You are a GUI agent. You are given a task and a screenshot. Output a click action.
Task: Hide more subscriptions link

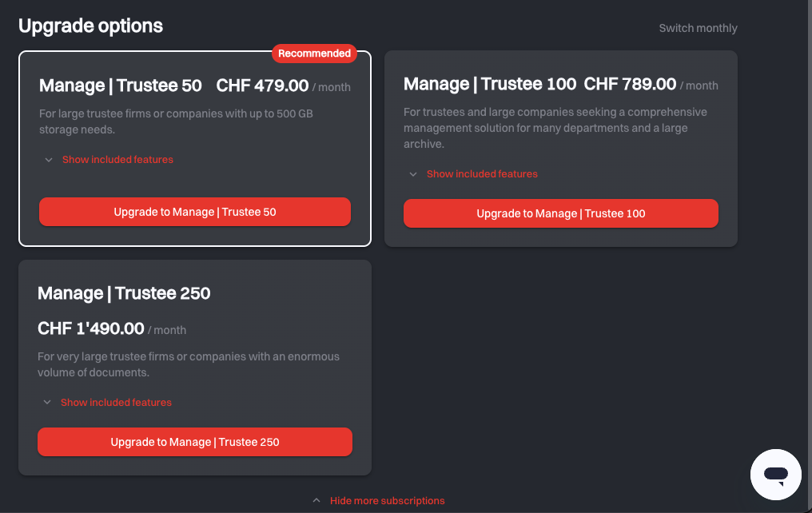[x=388, y=500]
